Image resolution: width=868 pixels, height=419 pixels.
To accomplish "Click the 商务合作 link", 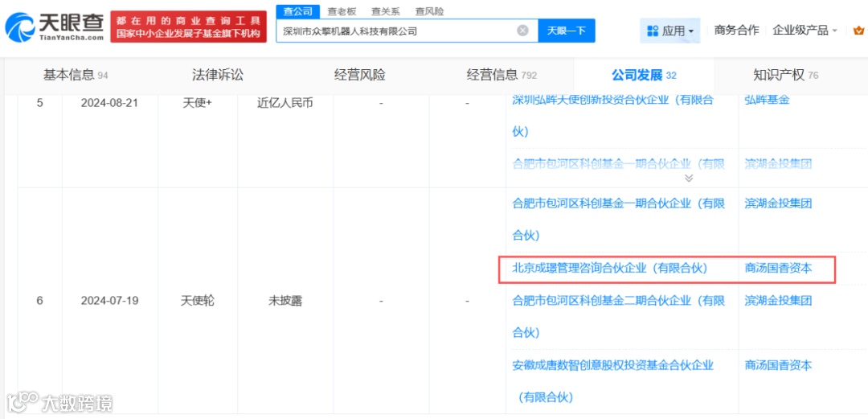I will (x=736, y=31).
